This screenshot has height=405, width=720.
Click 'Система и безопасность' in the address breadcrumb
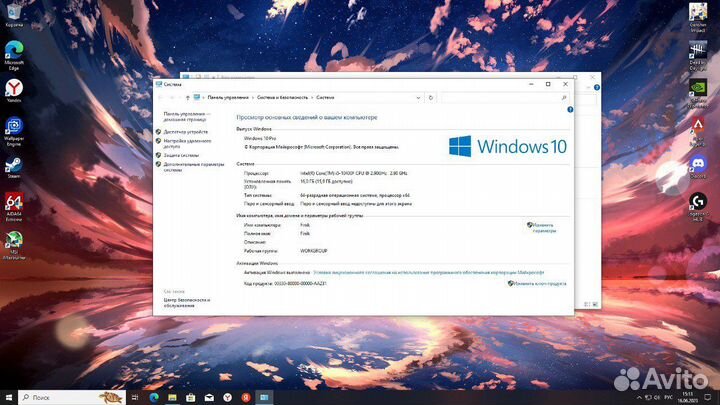point(282,97)
